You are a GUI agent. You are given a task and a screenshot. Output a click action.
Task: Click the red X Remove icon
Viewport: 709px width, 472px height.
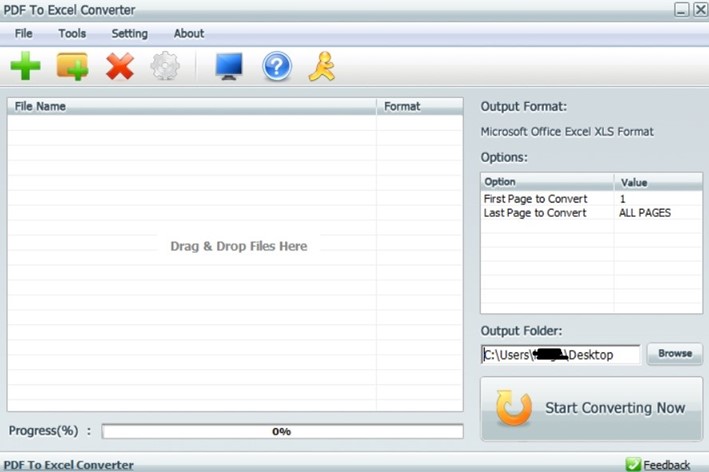pyautogui.click(x=120, y=66)
